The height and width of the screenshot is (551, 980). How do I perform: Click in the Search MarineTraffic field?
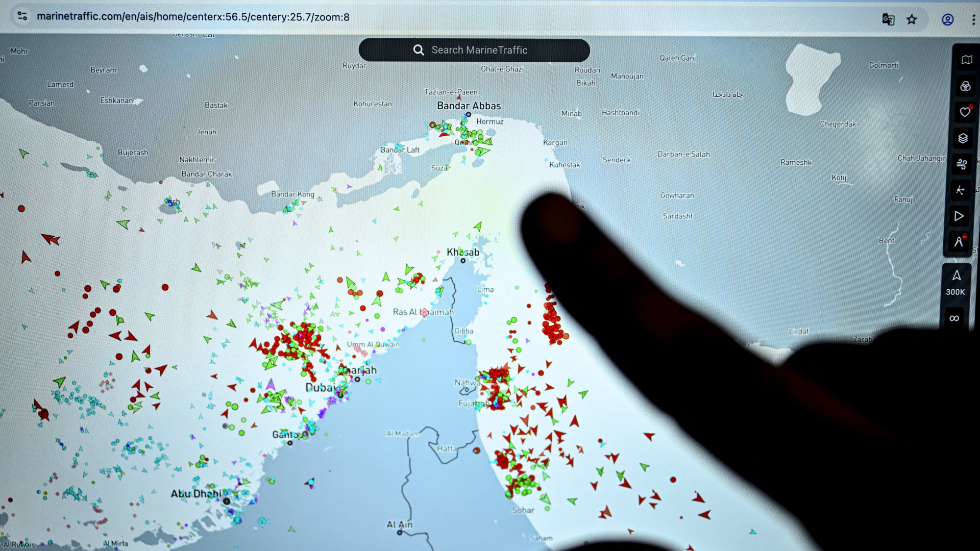coord(479,50)
